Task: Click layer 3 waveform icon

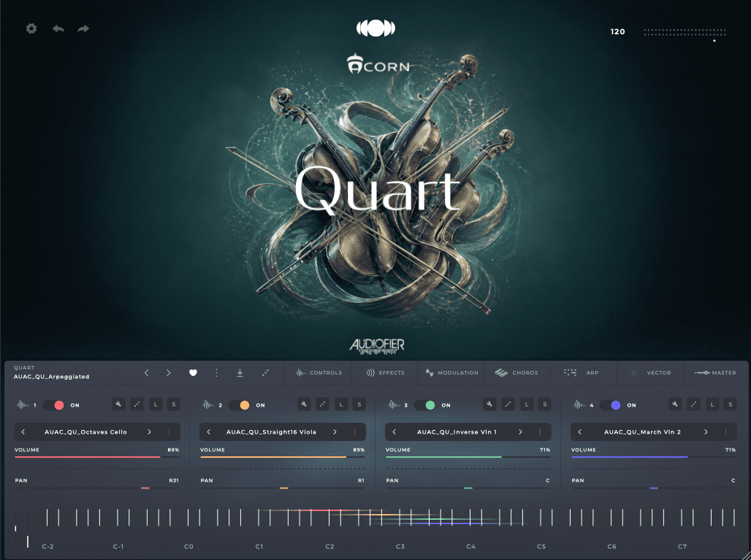Action: pyautogui.click(x=394, y=405)
